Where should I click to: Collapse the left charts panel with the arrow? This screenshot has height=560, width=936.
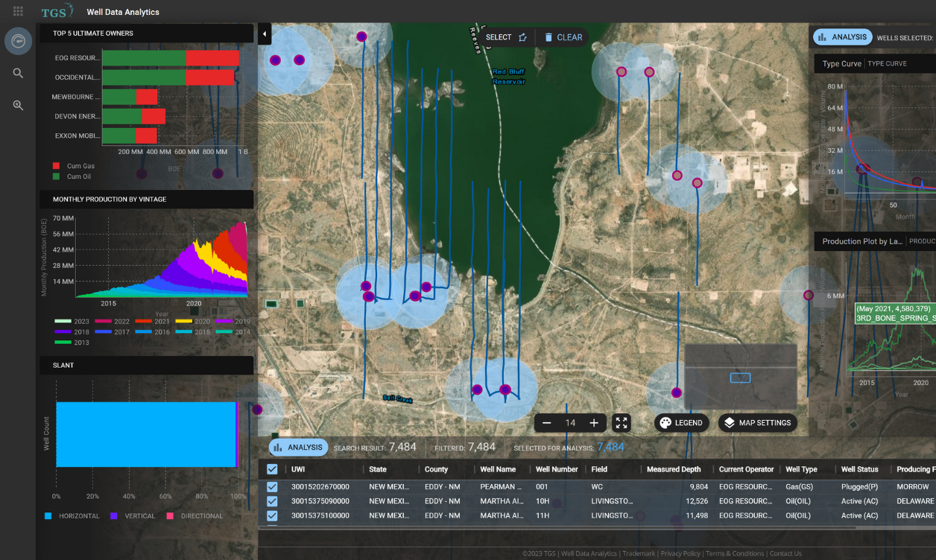265,34
